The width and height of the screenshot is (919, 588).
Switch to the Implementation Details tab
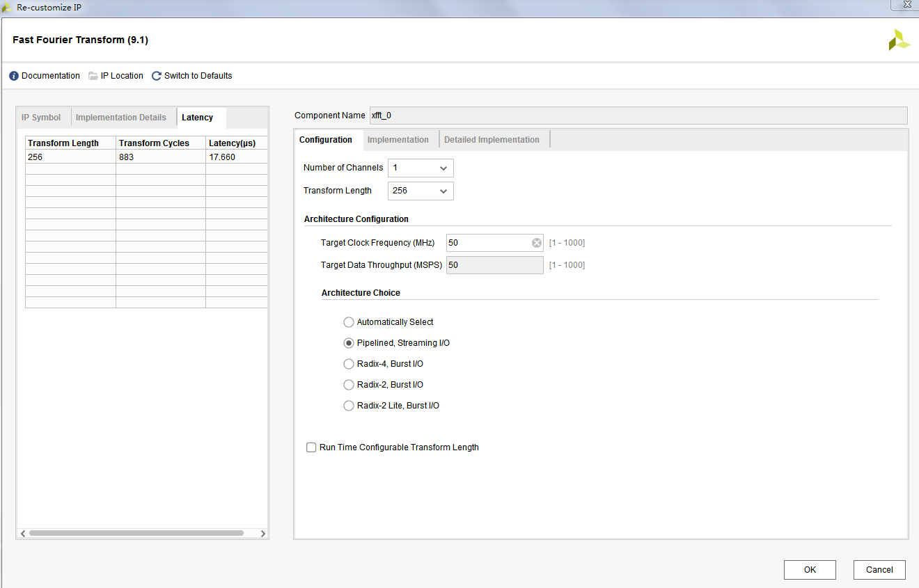(x=121, y=118)
